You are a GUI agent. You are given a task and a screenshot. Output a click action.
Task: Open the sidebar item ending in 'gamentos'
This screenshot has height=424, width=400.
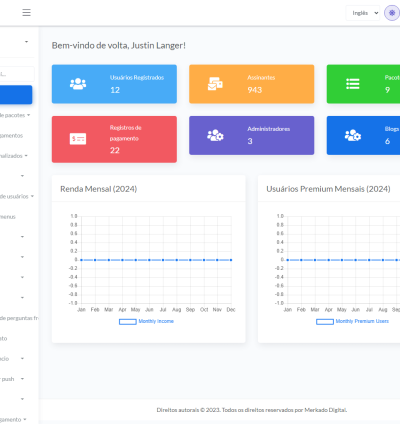pyautogui.click(x=11, y=136)
